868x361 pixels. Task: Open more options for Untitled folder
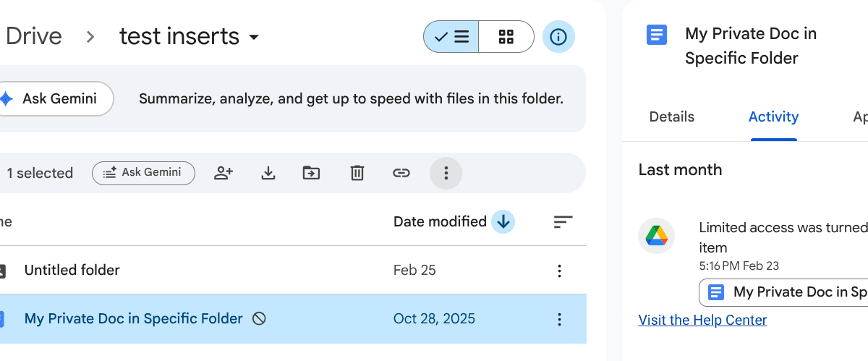[x=558, y=271]
